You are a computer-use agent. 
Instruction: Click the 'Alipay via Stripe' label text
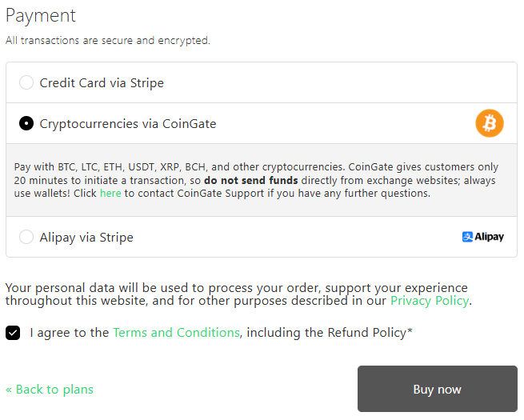(x=86, y=237)
